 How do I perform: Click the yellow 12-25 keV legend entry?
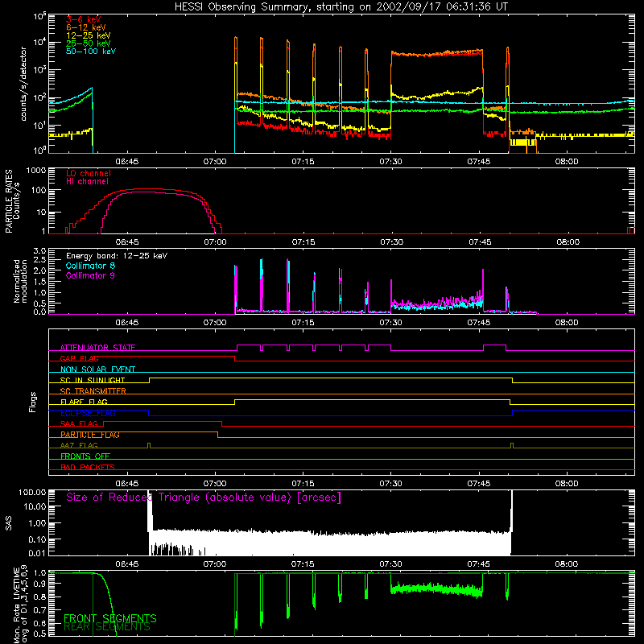tap(89, 35)
